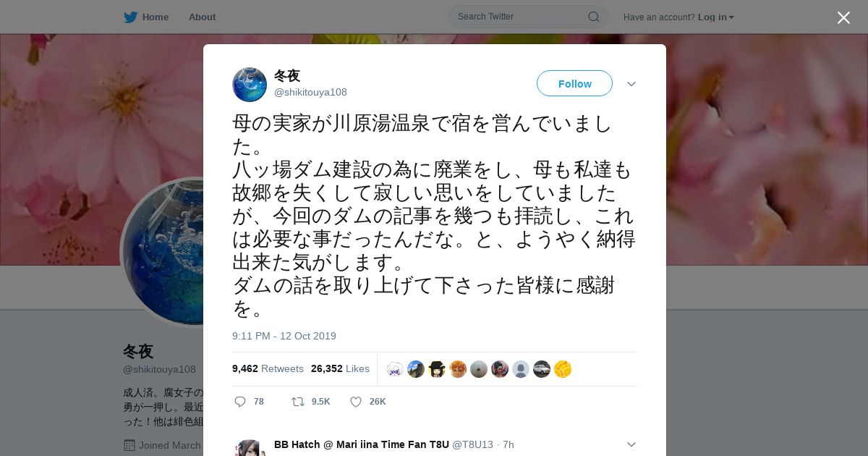Click the first liker avatar in the row

pyautogui.click(x=395, y=369)
